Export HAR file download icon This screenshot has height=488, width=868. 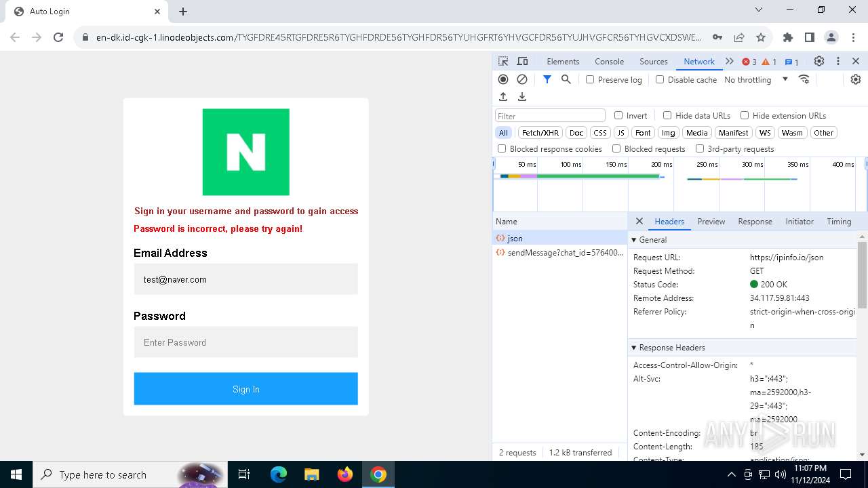click(x=522, y=97)
